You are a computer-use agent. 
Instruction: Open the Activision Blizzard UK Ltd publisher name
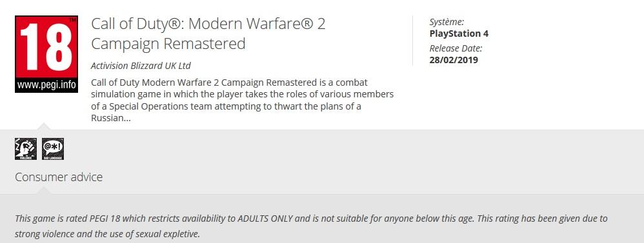pos(141,66)
